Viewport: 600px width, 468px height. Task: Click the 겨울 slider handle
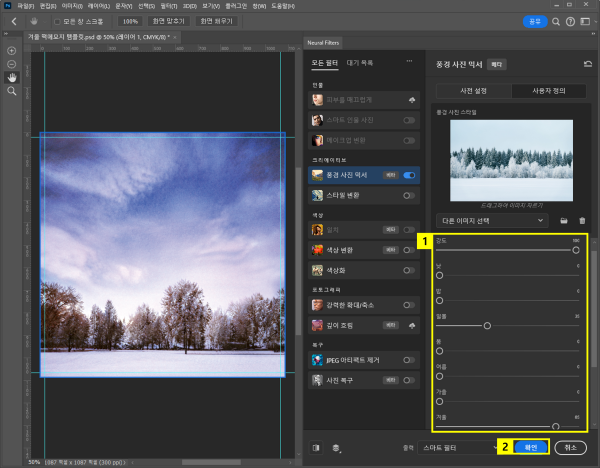(x=556, y=426)
